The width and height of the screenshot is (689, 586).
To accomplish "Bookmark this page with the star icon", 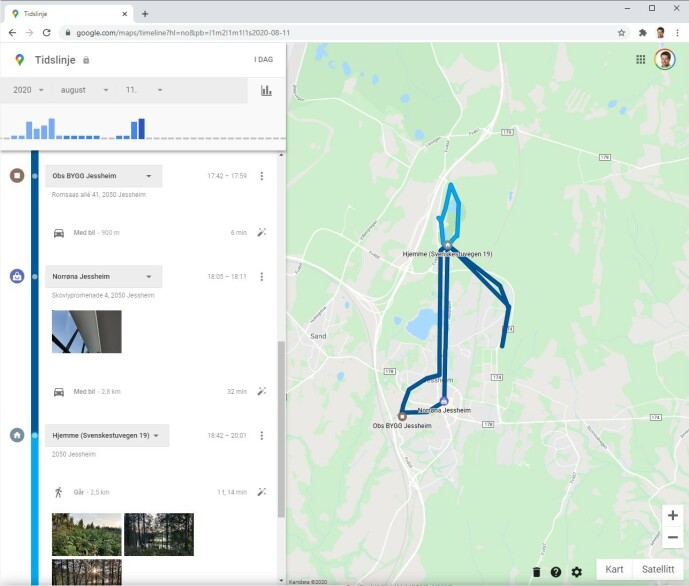I will point(621,33).
